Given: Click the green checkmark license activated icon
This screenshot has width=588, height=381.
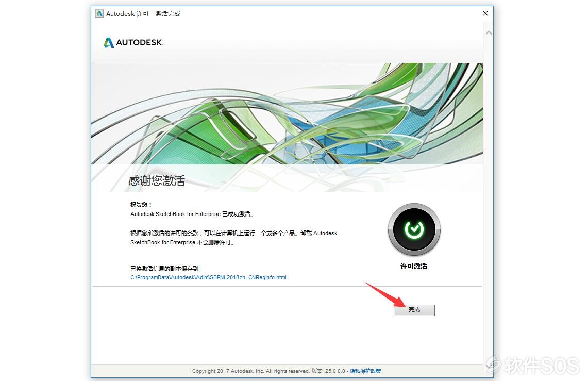Looking at the screenshot, I should coord(414,229).
